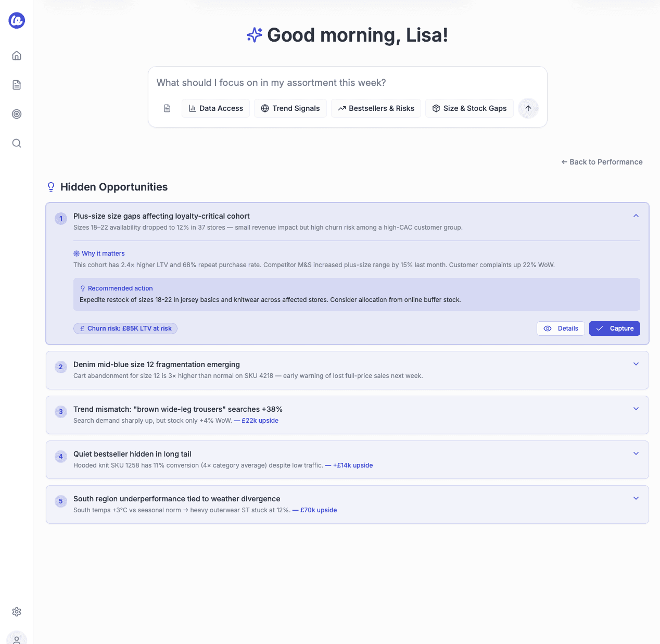Viewport: 660px width, 644px height.
Task: Click the lightbulb icon next to Hidden Opportunities
Action: (51, 187)
